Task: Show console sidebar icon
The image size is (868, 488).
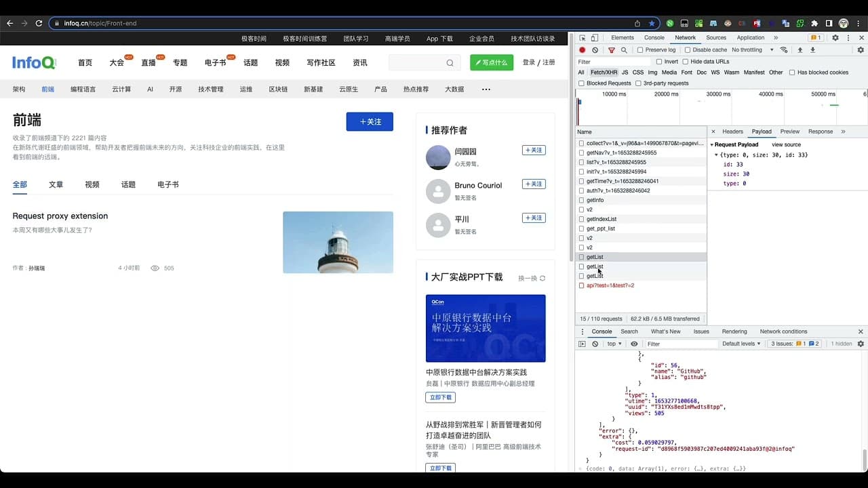Action: pos(582,344)
